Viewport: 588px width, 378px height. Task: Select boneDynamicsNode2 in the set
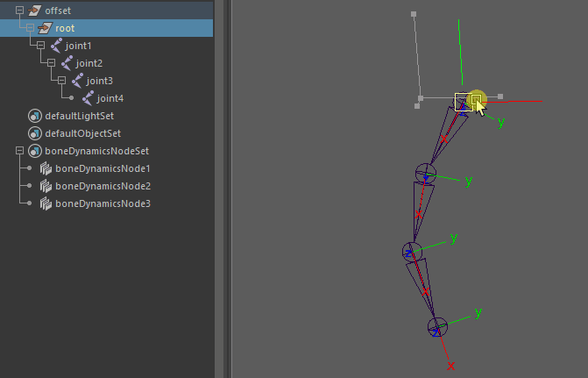(x=103, y=186)
